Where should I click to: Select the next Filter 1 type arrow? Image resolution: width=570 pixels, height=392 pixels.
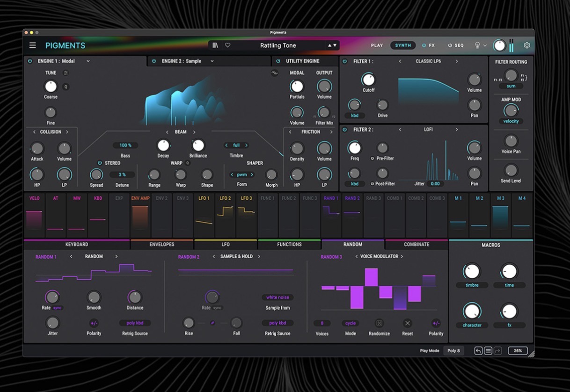click(x=457, y=61)
